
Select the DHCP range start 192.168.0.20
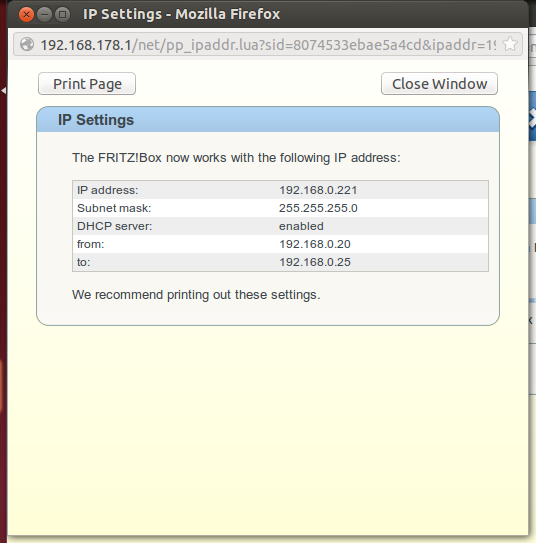(315, 244)
